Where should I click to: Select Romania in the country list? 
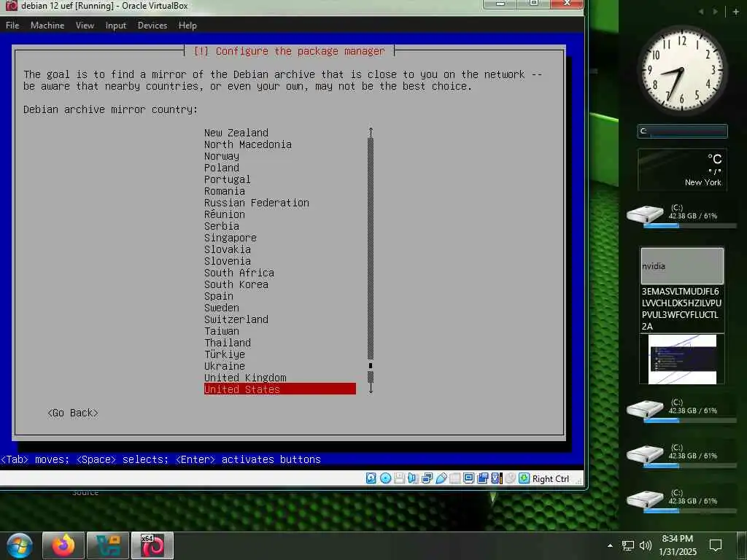(225, 191)
